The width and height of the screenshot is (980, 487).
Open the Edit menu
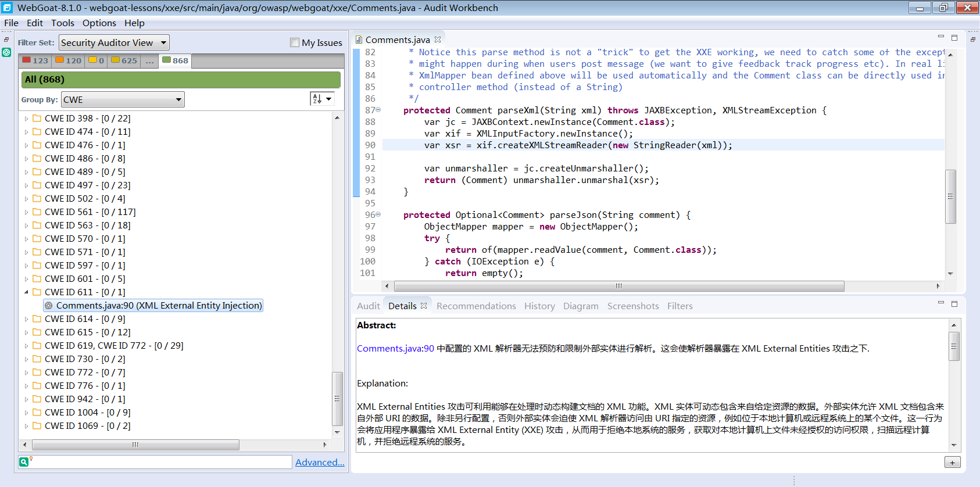(x=35, y=23)
